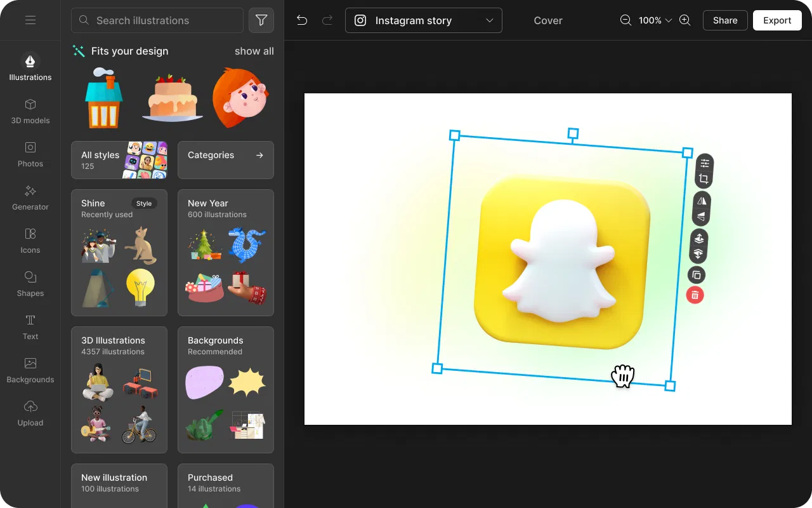
Task: Open image adjustments sliders icon
Action: (705, 163)
